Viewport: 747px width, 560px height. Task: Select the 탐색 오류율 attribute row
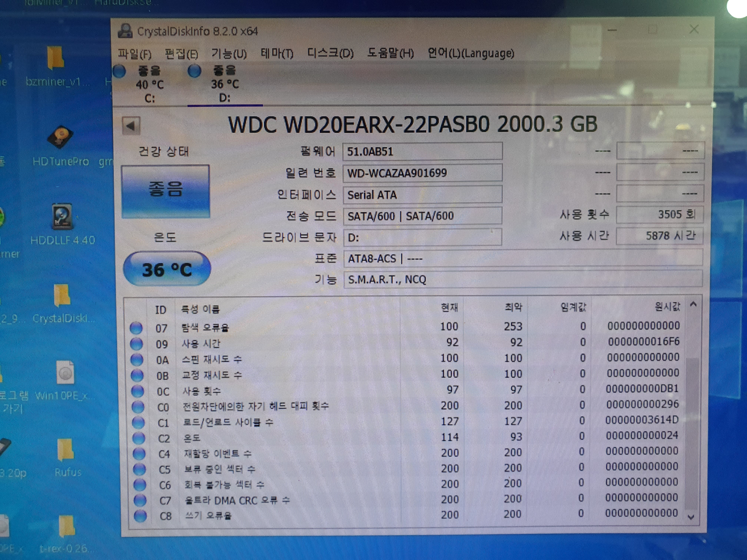[x=405, y=327]
